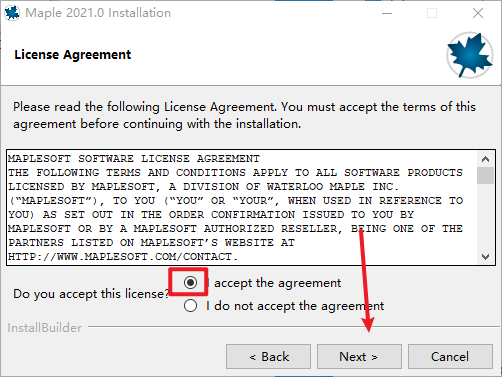Click the 'License Agreement' heading

tap(73, 55)
